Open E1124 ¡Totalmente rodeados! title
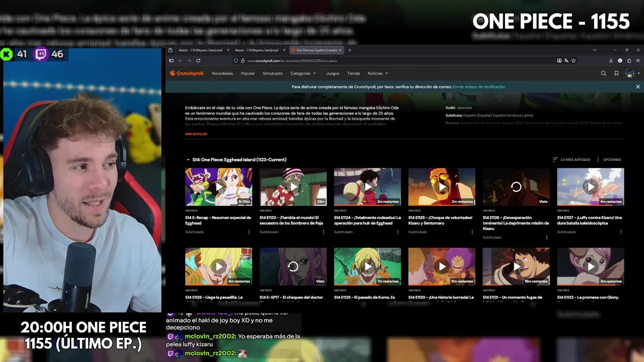 [367, 220]
